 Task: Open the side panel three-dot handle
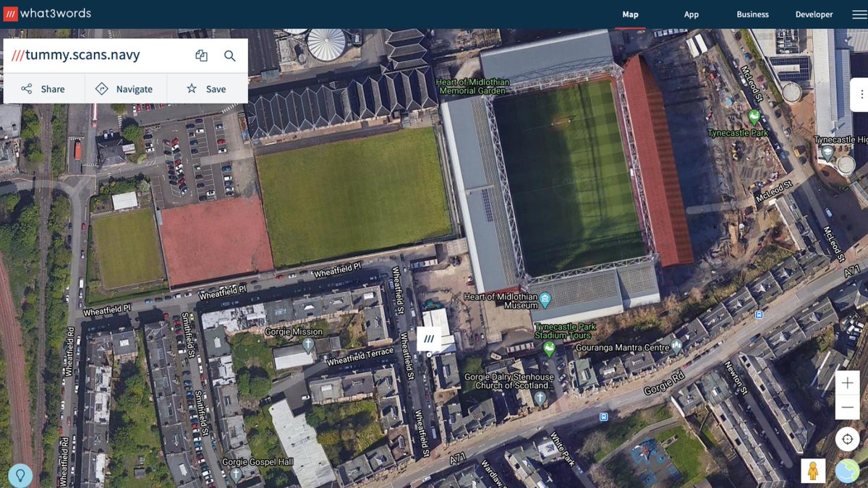point(861,94)
